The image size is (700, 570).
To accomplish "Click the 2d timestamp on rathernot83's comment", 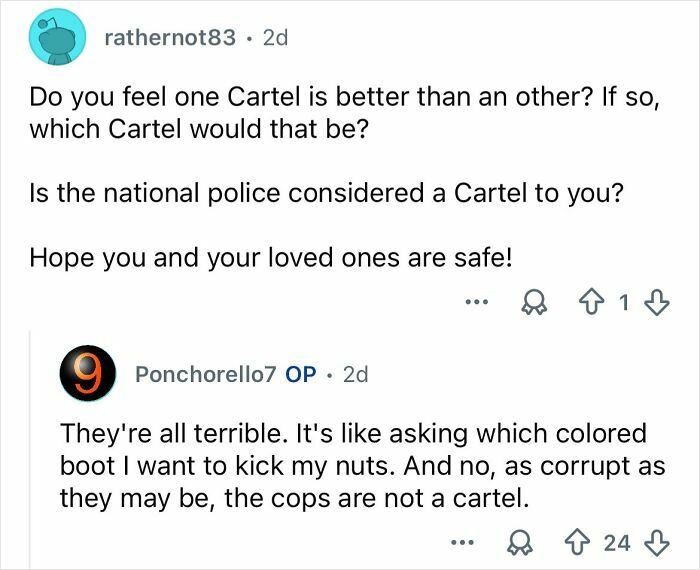I will [274, 38].
